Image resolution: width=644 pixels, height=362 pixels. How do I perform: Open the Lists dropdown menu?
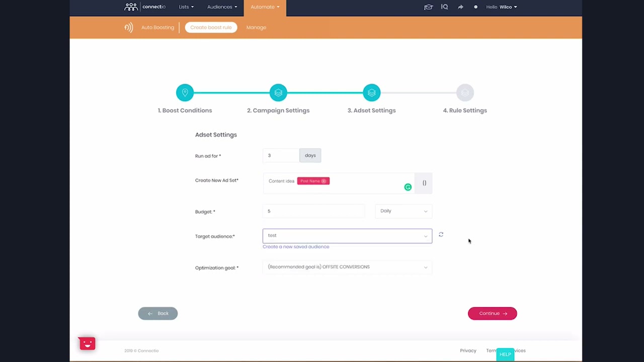(186, 7)
